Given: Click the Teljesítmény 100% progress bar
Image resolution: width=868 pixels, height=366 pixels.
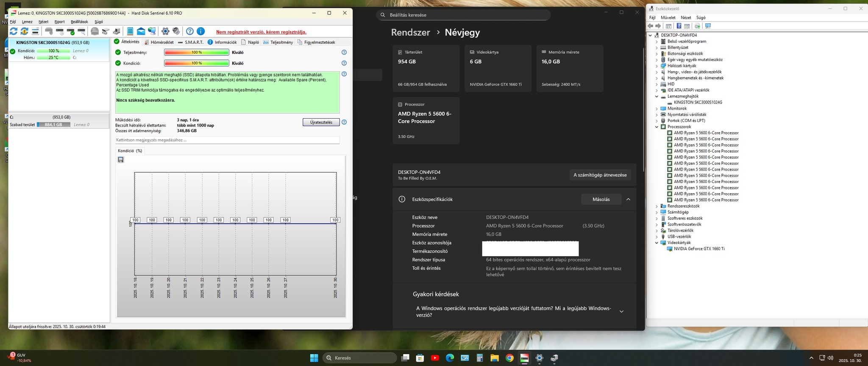Looking at the screenshot, I should click(x=197, y=53).
